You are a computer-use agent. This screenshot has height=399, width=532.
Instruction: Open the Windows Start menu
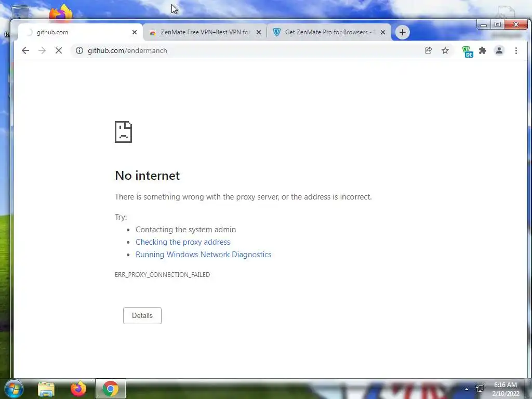pyautogui.click(x=14, y=389)
